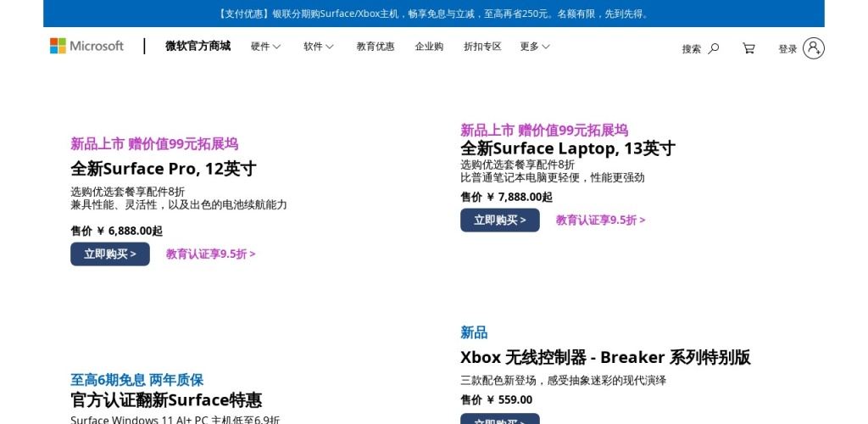Screen dimensions: 868x424
Task: Click the Microsoft logo
Action: 86,46
